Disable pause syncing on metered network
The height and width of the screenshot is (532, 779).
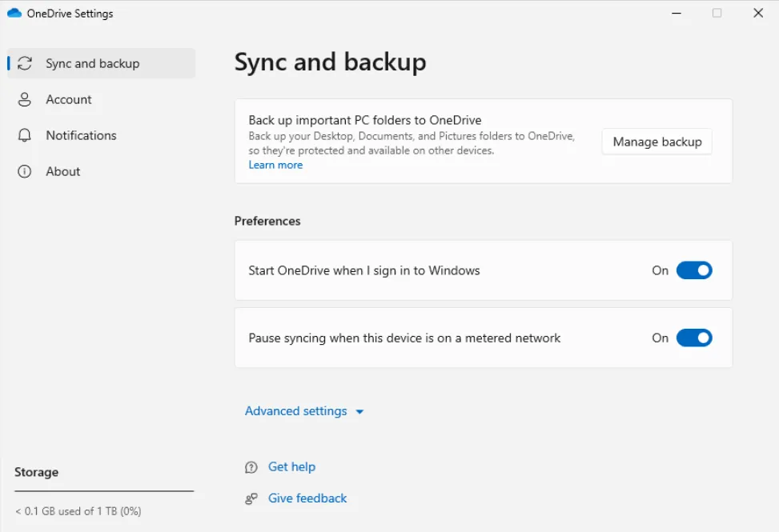694,338
